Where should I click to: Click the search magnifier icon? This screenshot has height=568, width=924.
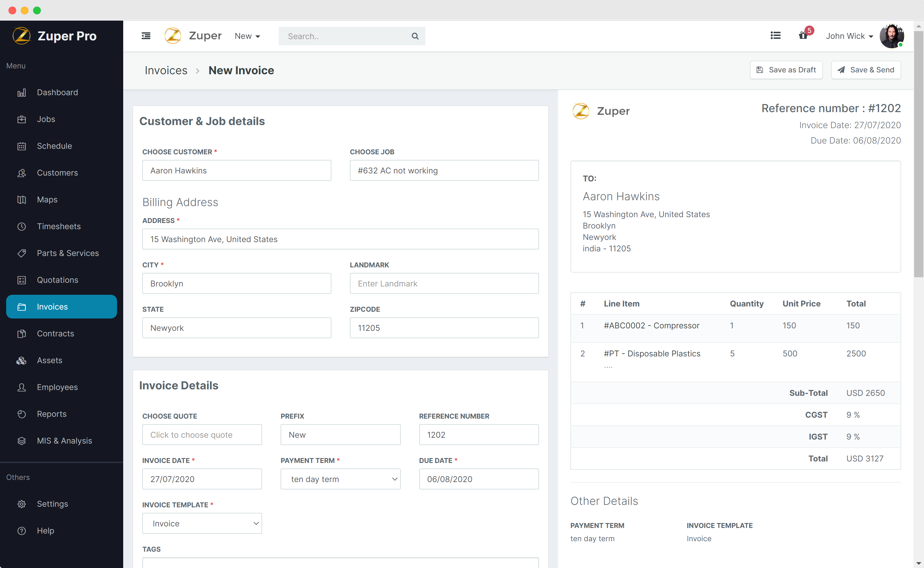tap(415, 36)
